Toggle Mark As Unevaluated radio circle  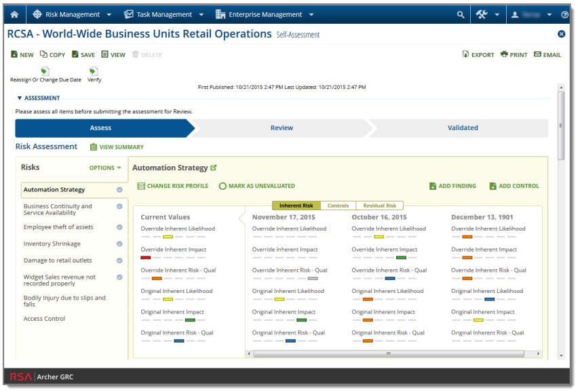tap(223, 186)
